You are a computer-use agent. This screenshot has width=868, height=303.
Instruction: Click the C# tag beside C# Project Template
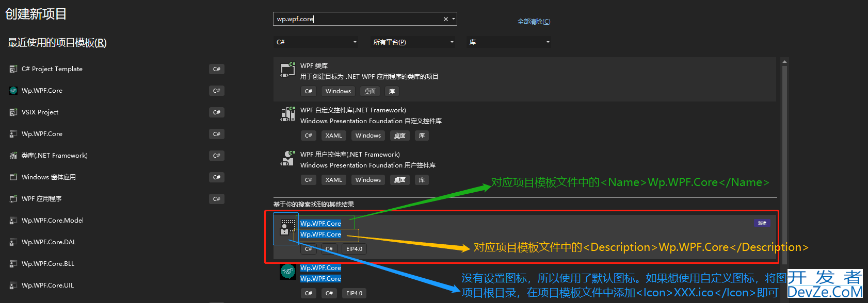(x=217, y=69)
